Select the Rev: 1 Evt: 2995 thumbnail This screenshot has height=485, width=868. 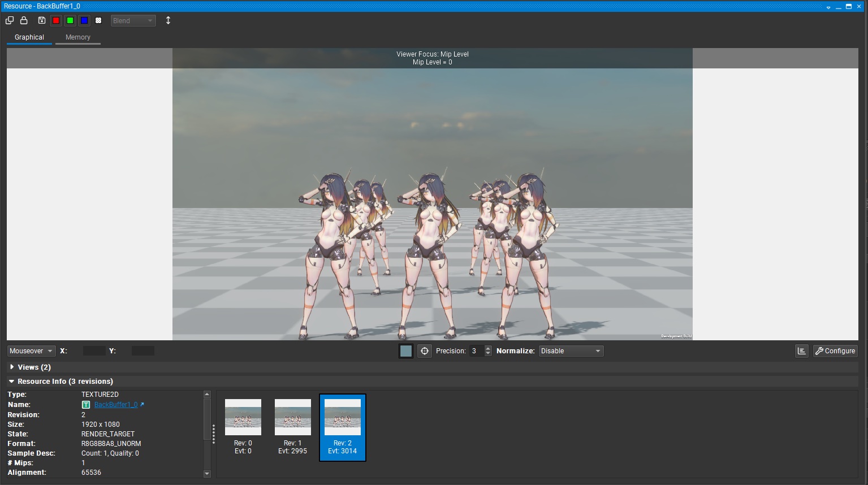pyautogui.click(x=292, y=427)
